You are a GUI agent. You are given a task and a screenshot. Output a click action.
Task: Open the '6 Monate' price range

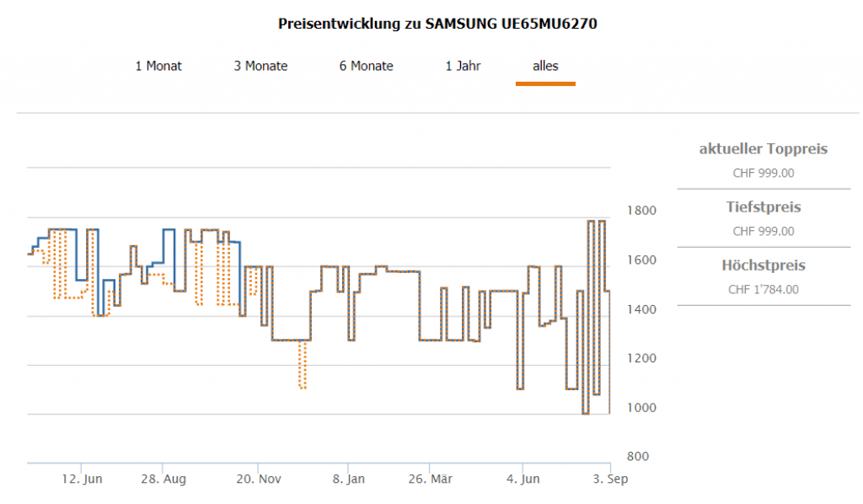tap(366, 66)
